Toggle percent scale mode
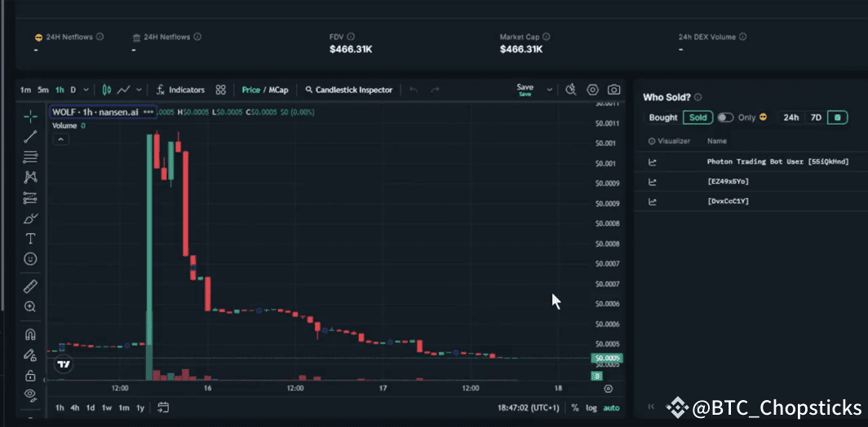 click(x=575, y=408)
